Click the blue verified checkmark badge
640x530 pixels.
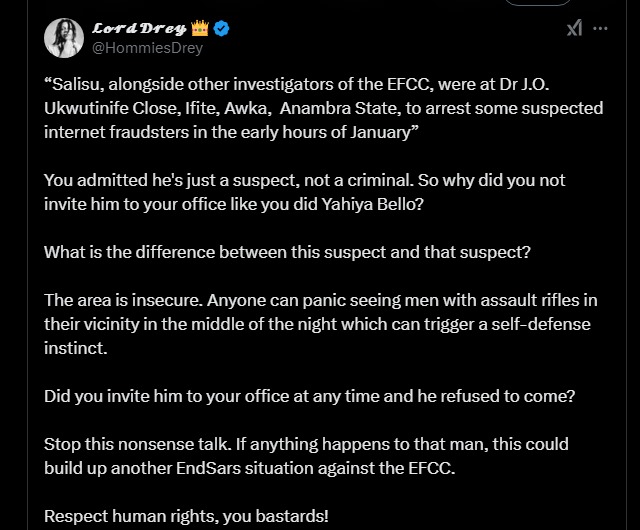pyautogui.click(x=221, y=28)
